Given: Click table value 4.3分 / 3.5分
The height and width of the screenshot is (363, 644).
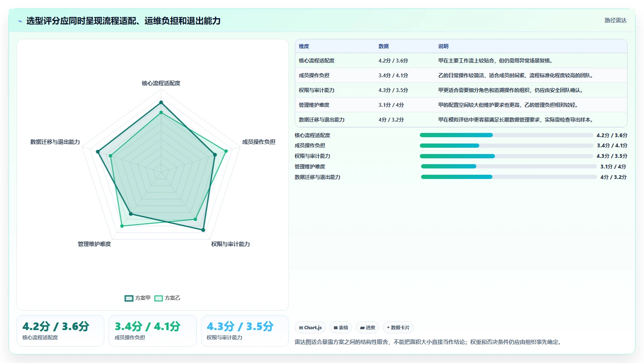Looking at the screenshot, I should pos(393,90).
